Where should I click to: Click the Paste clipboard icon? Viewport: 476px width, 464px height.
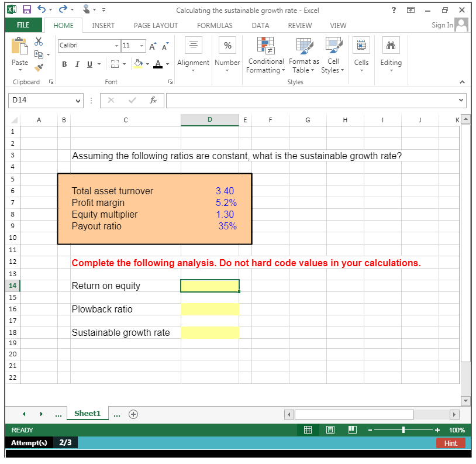[20, 51]
